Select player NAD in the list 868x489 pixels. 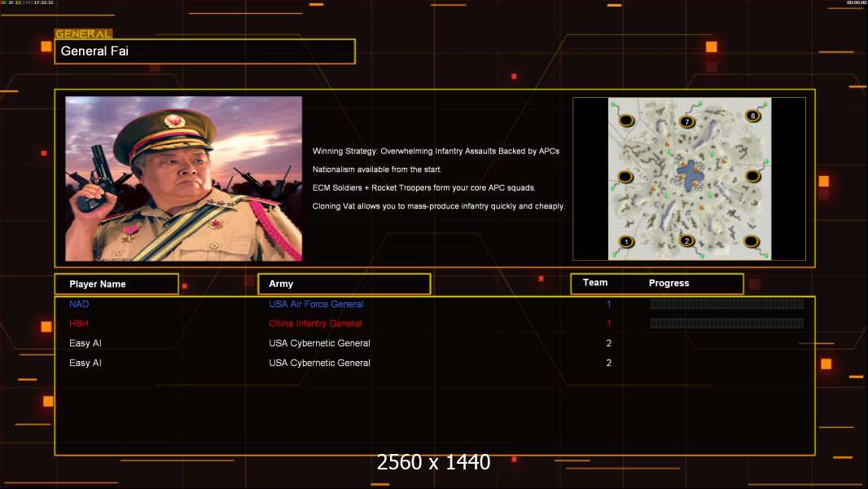tap(79, 304)
